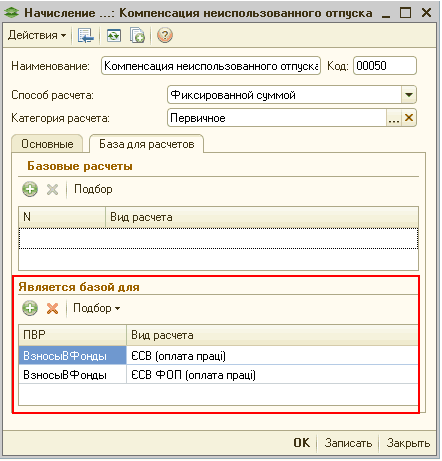Delete selected row with orange X icon

pos(53,308)
